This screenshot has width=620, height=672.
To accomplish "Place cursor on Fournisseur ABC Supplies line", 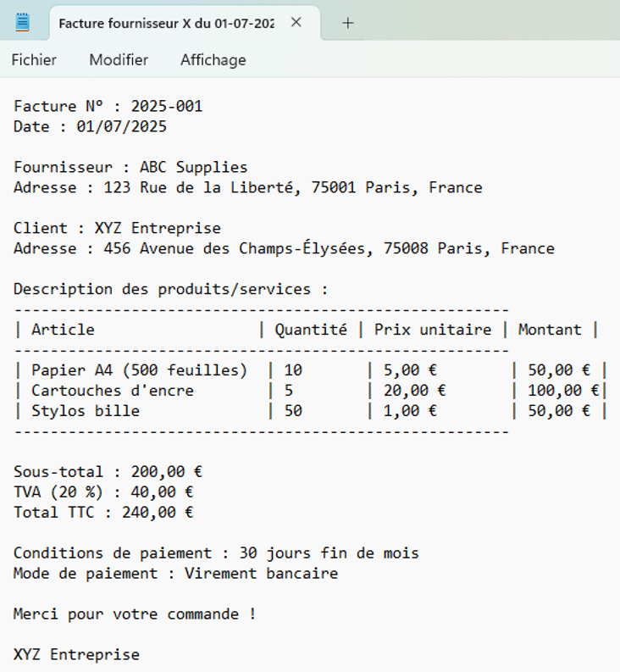I will tap(130, 168).
